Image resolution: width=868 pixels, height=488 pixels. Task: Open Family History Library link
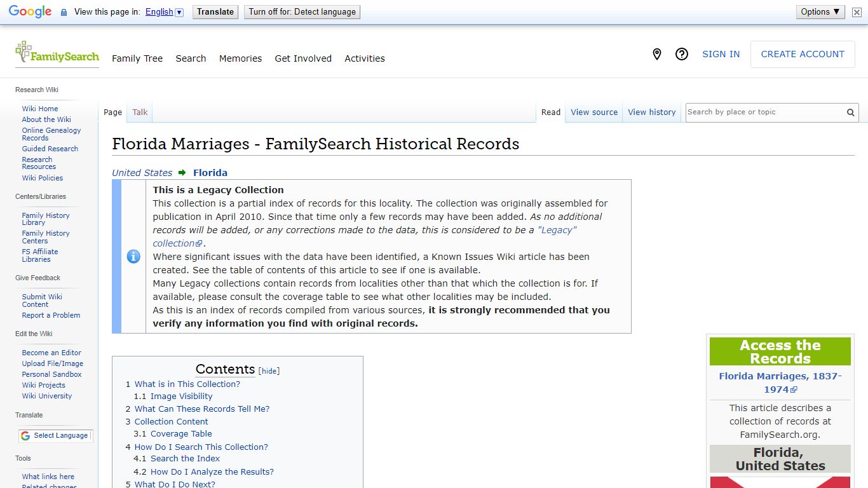[46, 219]
